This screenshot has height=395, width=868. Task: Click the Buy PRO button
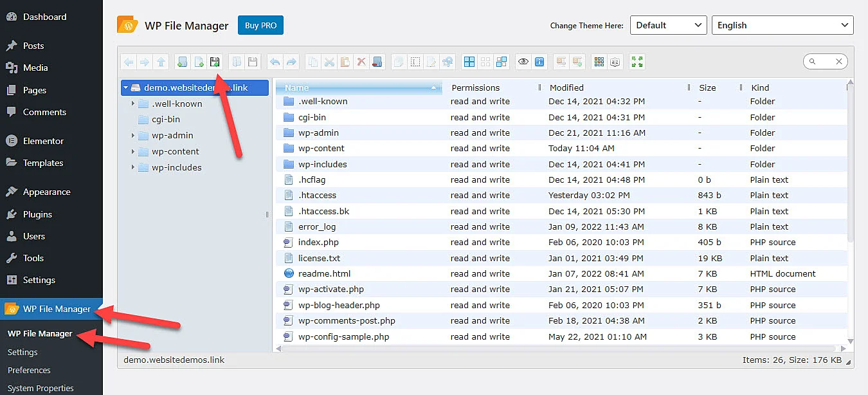coord(260,25)
